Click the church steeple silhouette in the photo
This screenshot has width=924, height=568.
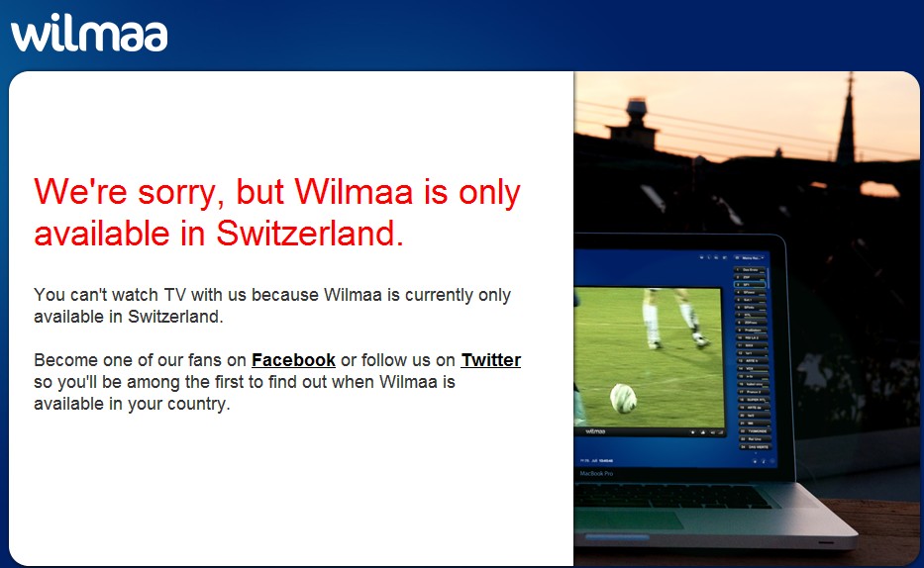[x=846, y=118]
